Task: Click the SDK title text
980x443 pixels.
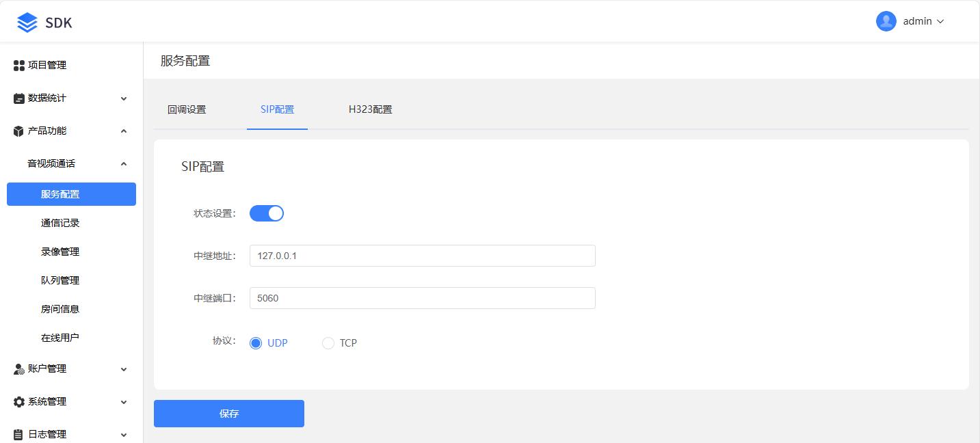Action: (59, 23)
